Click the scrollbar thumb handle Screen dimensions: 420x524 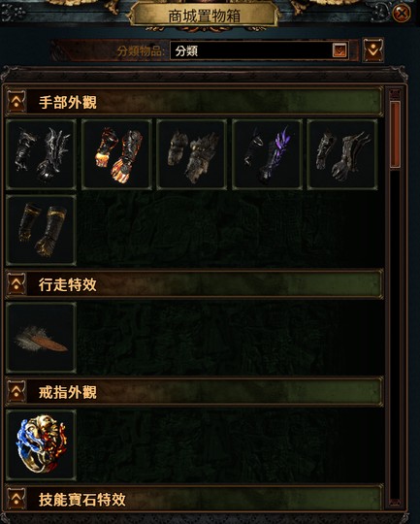[x=395, y=134]
